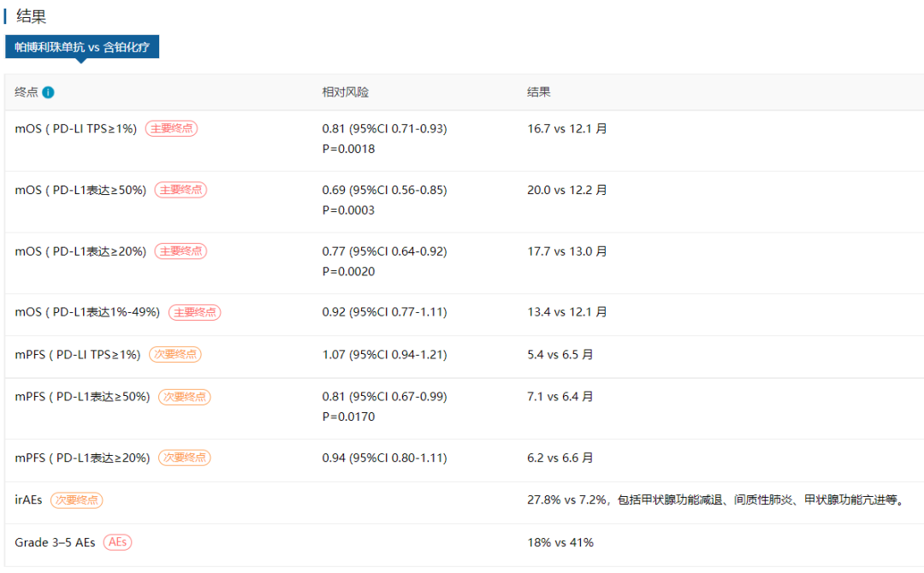The image size is (924, 573).
Task: Click 主要终点 badge beside mOS PD-L1表达≥50%
Action: point(181,190)
